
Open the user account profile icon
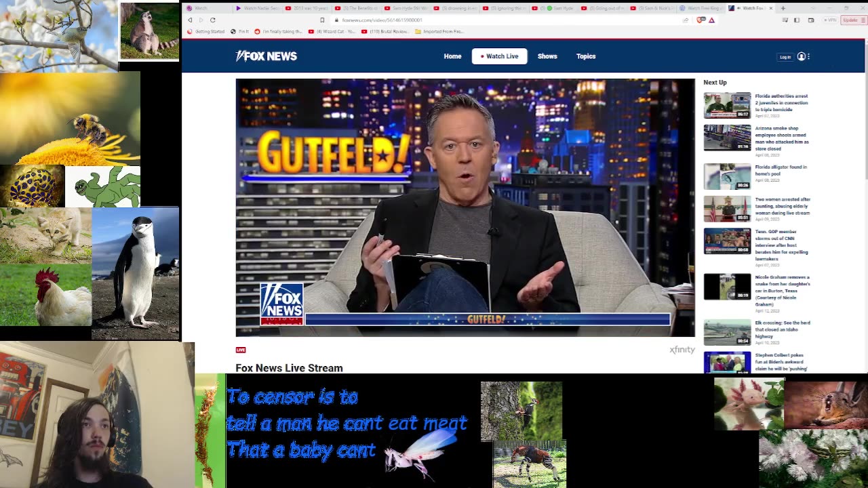801,57
